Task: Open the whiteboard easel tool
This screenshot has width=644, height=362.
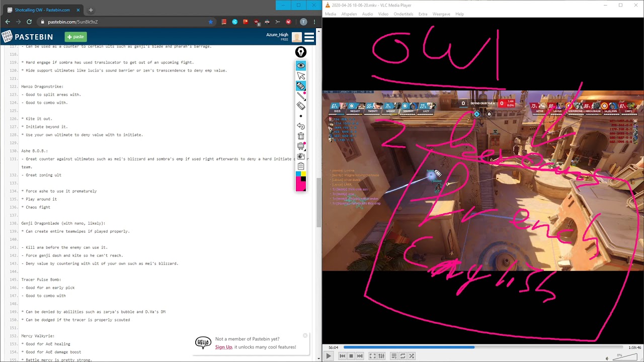Action: pos(301,146)
